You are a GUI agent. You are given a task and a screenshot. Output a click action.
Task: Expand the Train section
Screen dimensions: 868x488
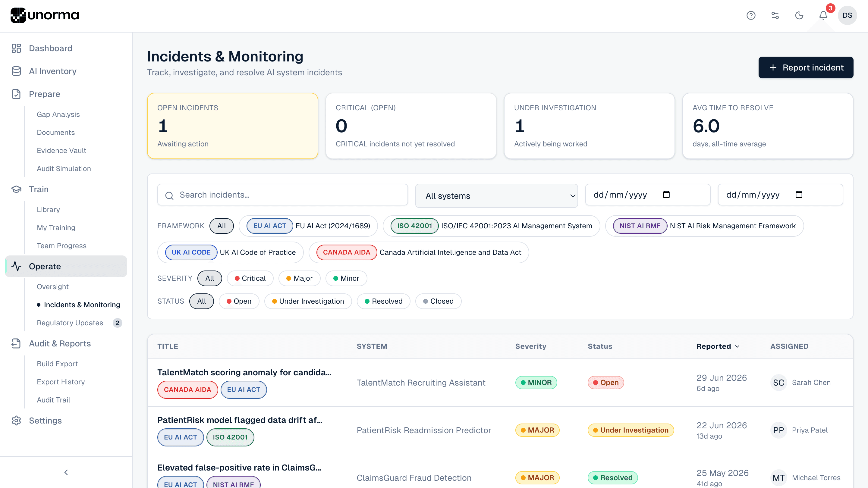pyautogui.click(x=66, y=189)
